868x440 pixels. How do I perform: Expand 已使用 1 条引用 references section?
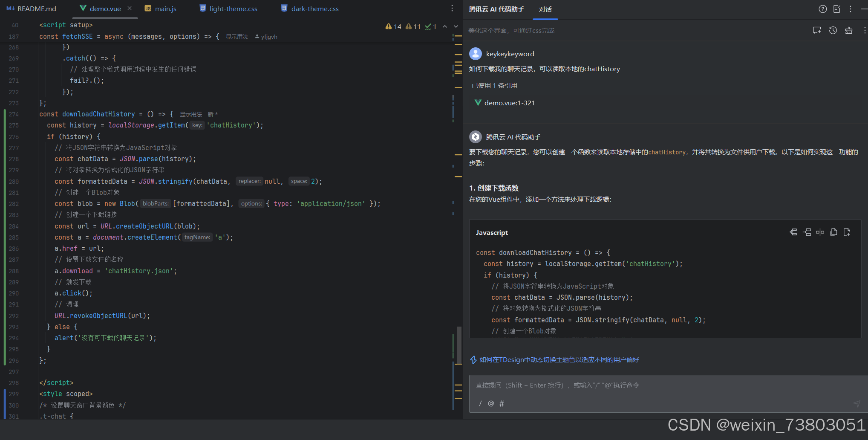[494, 86]
